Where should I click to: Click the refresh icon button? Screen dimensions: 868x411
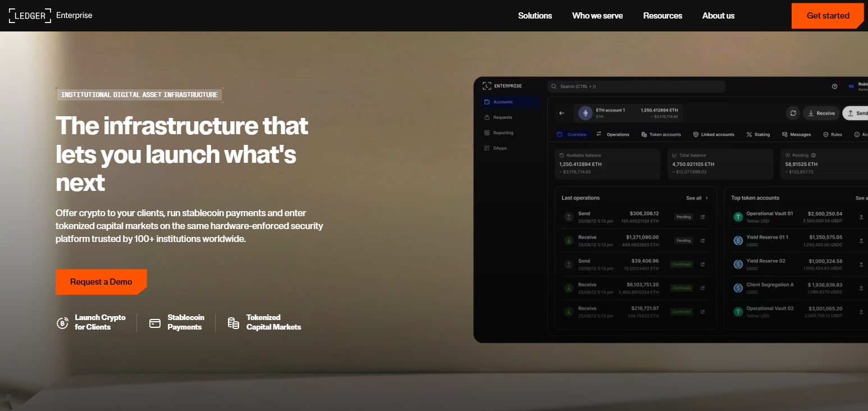793,113
